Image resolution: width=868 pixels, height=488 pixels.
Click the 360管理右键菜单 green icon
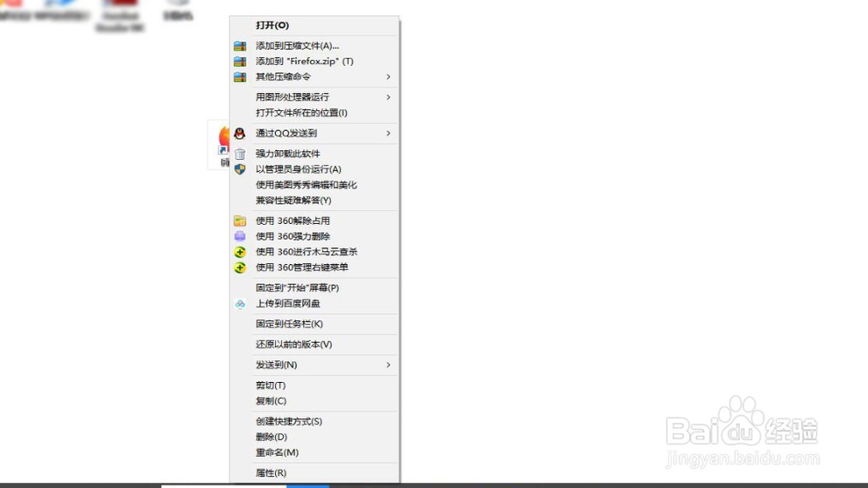(240, 267)
